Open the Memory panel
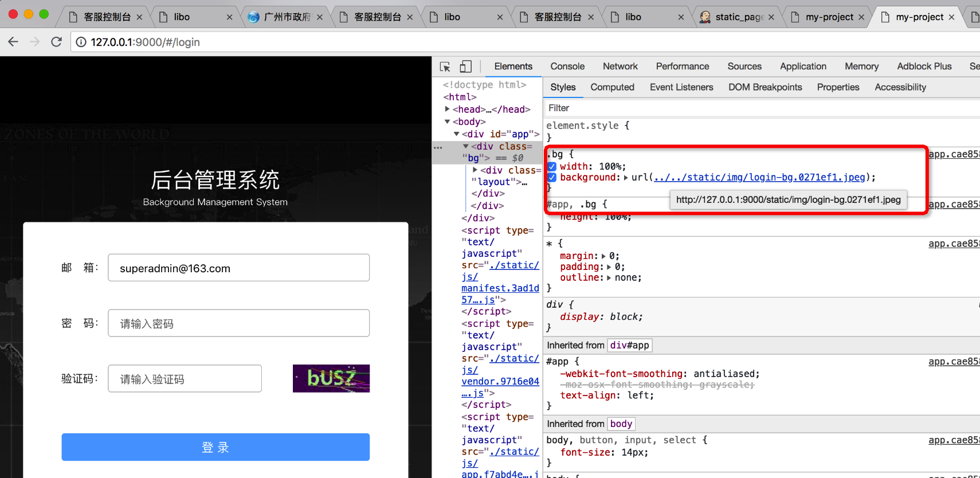This screenshot has height=478, width=980. [861, 66]
